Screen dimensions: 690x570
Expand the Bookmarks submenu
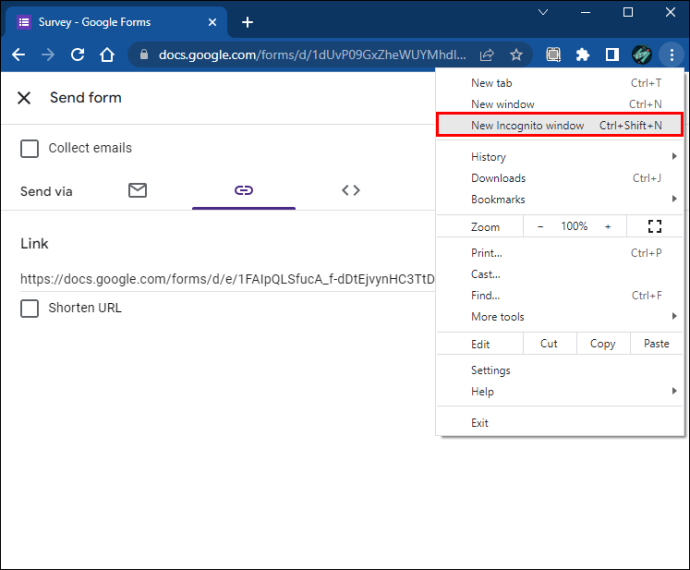560,199
